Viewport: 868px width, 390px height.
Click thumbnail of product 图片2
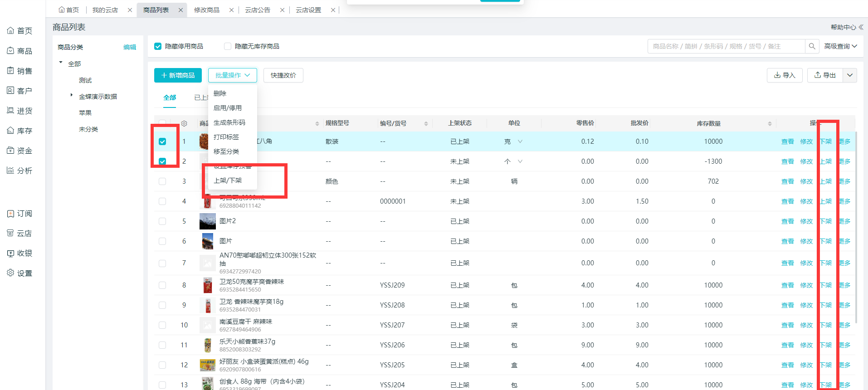pyautogui.click(x=208, y=221)
